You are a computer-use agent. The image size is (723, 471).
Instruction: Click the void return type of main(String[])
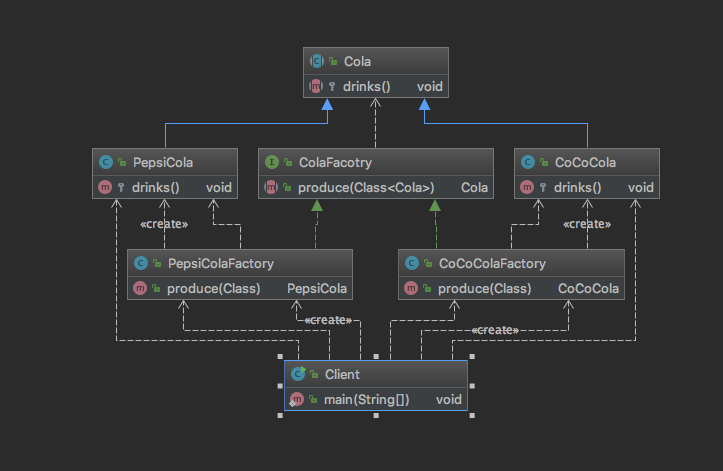coord(449,399)
